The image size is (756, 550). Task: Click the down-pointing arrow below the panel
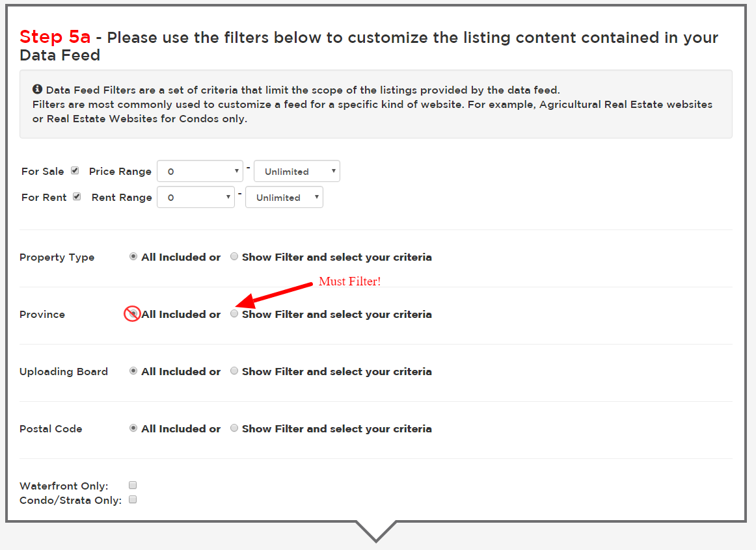click(375, 530)
